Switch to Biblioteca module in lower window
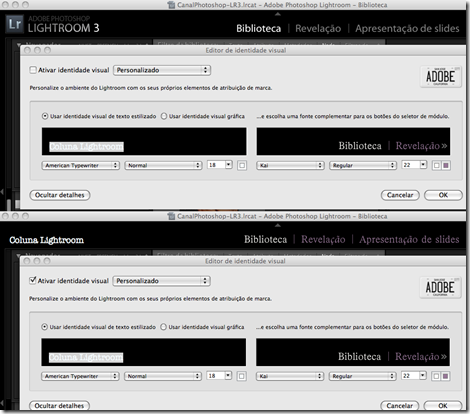Image resolution: width=470 pixels, height=414 pixels. [x=266, y=239]
